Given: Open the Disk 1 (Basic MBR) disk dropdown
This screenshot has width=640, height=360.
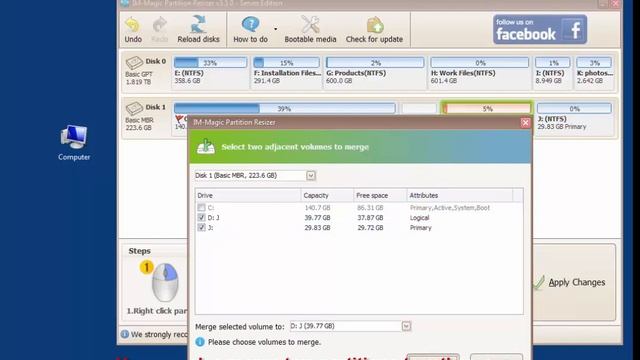Looking at the screenshot, I should pos(311,176).
